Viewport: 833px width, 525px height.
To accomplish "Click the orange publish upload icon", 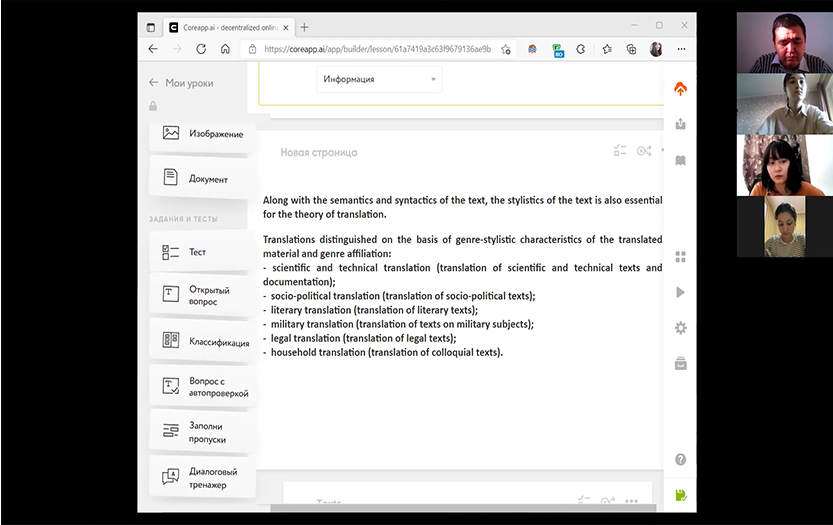I will tap(681, 89).
